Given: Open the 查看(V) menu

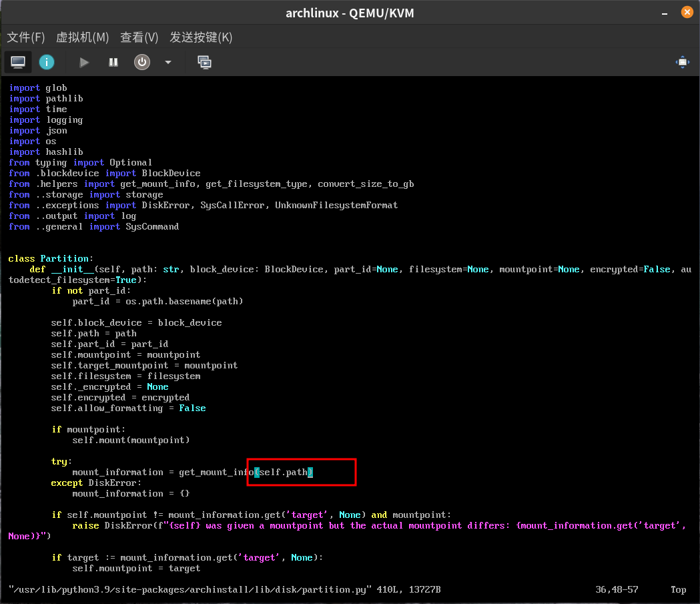Looking at the screenshot, I should (139, 37).
